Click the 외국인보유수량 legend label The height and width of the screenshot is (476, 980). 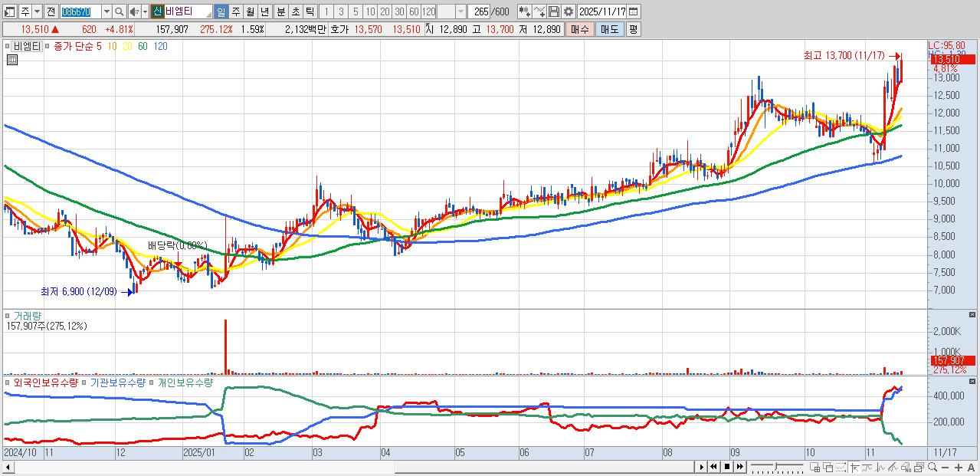pyautogui.click(x=46, y=382)
